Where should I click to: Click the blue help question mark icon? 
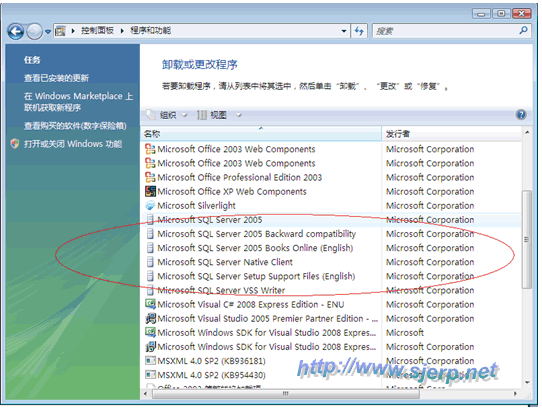(x=521, y=114)
